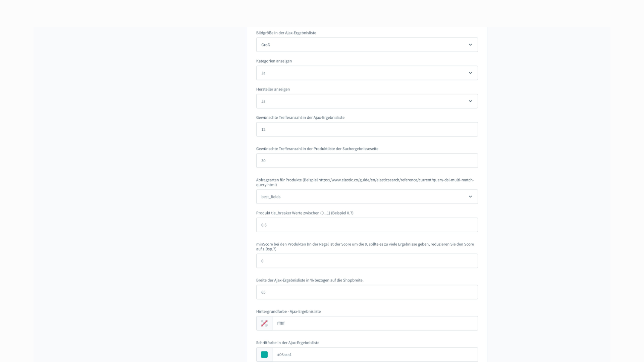
Task: Click 'Bildgröße in der Ajax-Ergebnisliste' label
Action: pos(286,33)
